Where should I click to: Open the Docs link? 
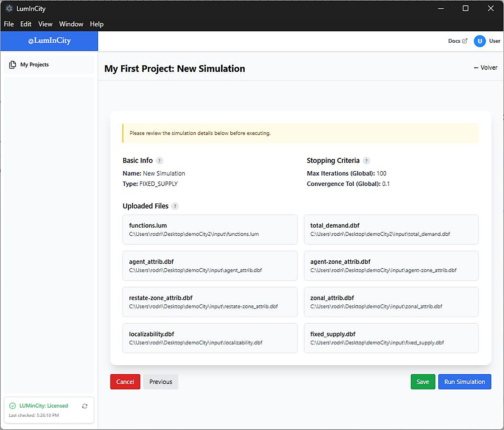458,41
